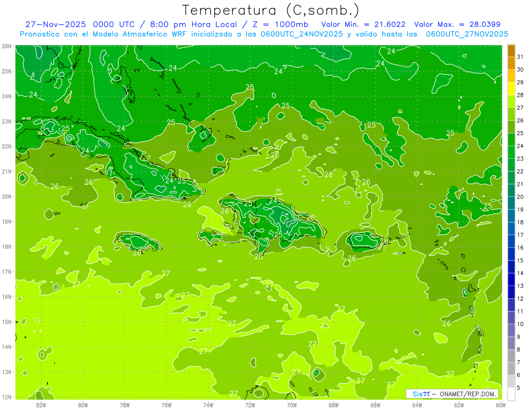
Task: Click the color scale value '31'
Action: [x=520, y=56]
